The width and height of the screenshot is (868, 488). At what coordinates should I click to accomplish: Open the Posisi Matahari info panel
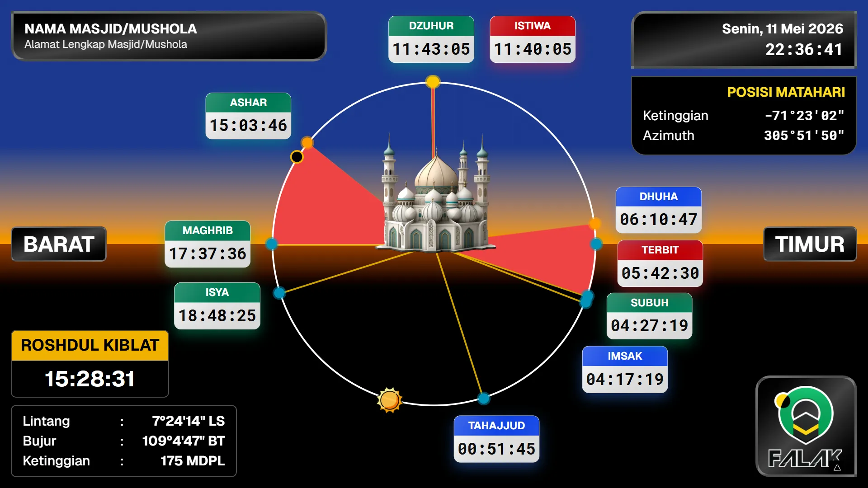[744, 115]
